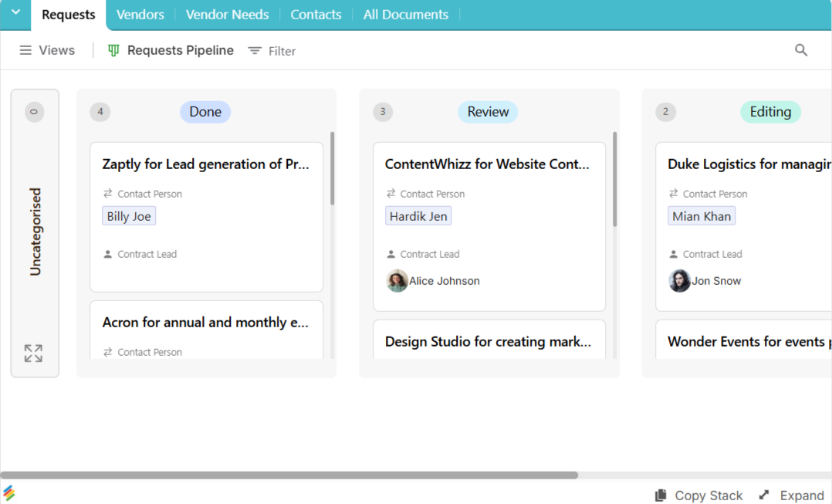Click the Review column count badge showing 3
832x504 pixels.
tap(383, 112)
